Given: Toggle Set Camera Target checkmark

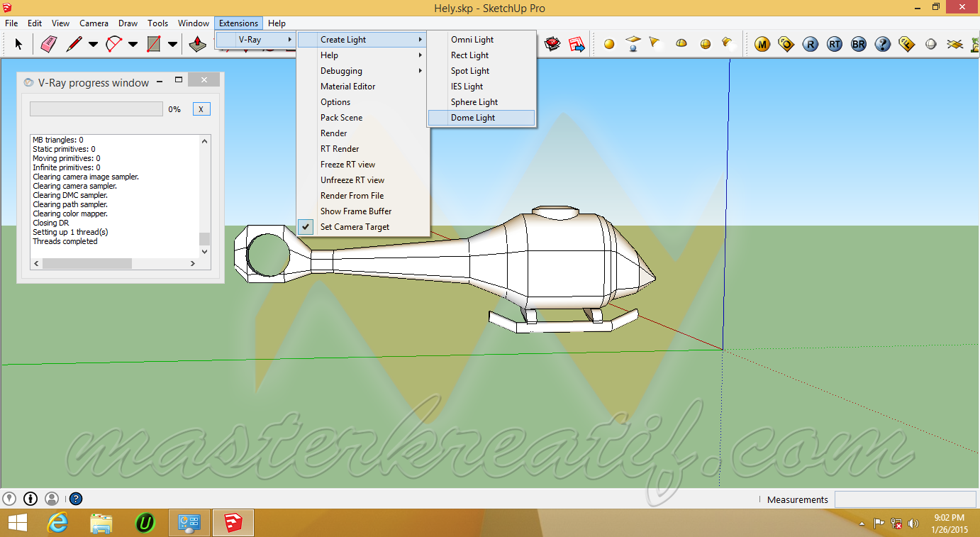Looking at the screenshot, I should pos(355,227).
